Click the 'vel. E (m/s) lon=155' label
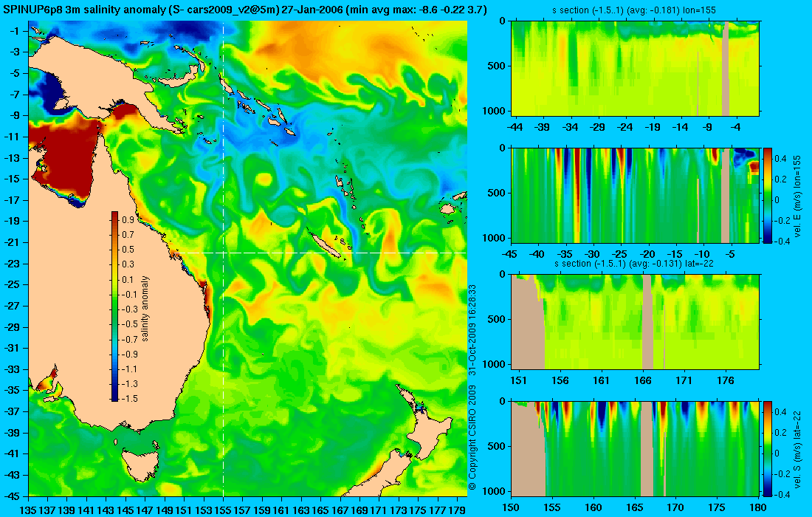The image size is (812, 517). point(797,196)
